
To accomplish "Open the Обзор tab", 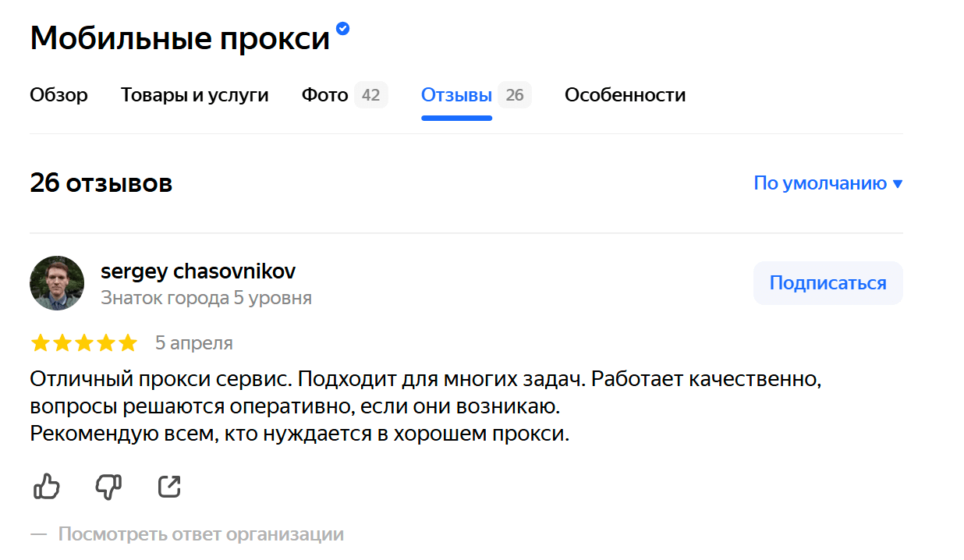I will click(x=58, y=95).
